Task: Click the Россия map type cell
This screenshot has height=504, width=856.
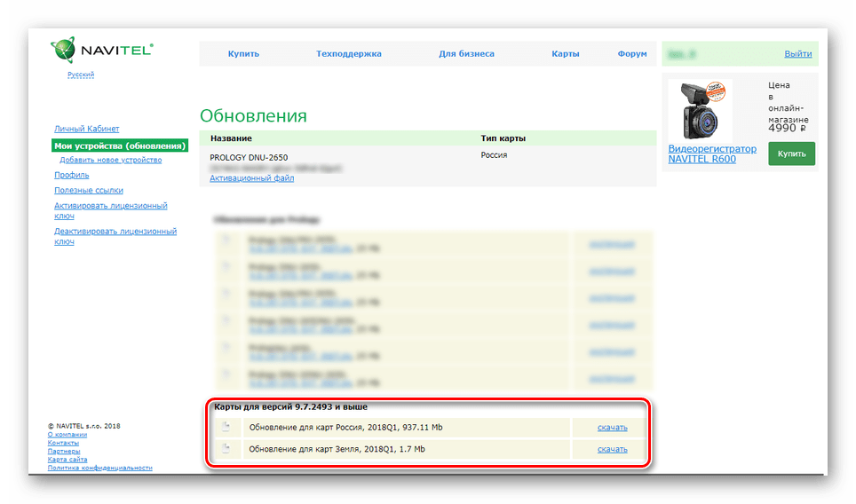Action: 494,155
